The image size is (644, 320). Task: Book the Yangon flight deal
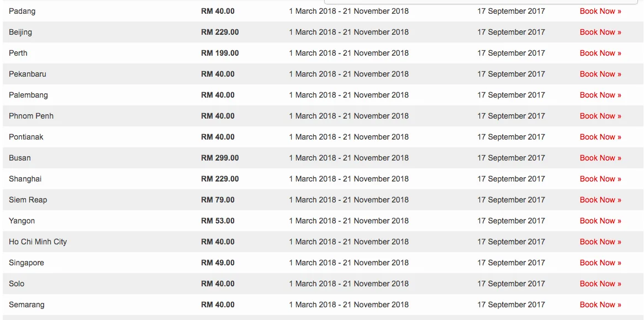pyautogui.click(x=600, y=221)
